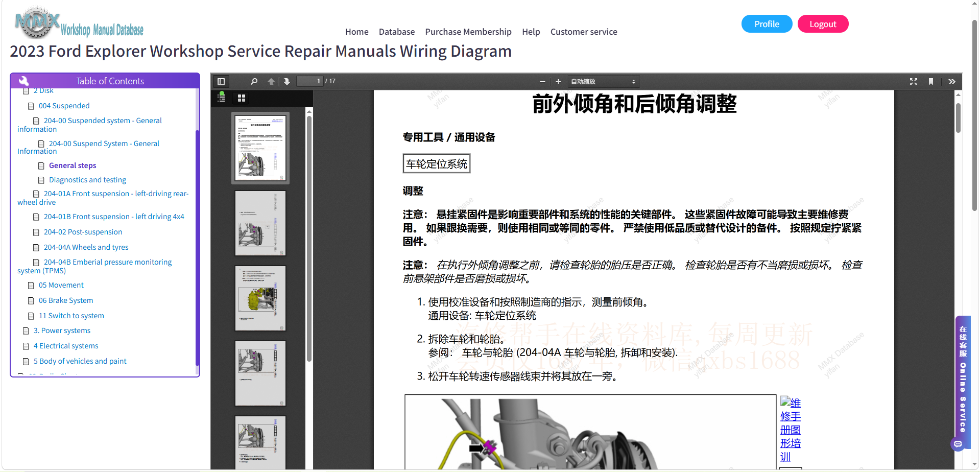The height and width of the screenshot is (472, 980).
Task: Click the "/ 17" page count text
Action: tap(330, 81)
